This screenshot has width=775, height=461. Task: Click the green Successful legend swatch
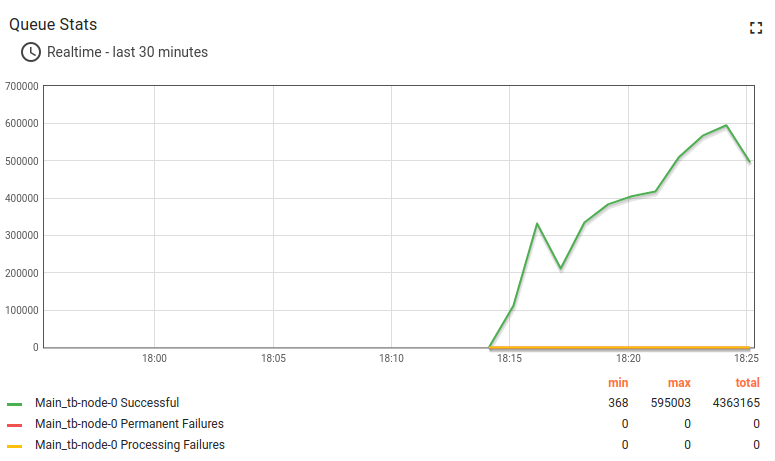coord(14,404)
